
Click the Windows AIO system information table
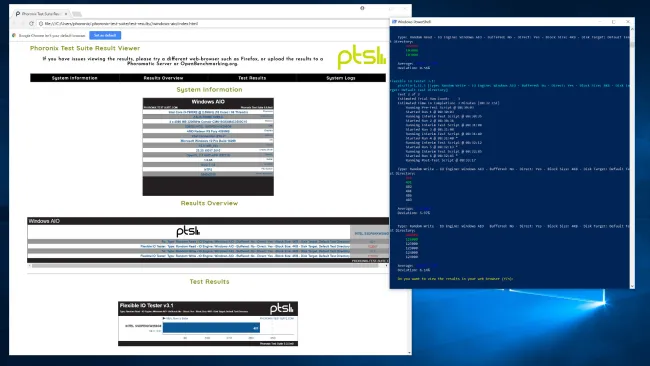click(x=208, y=147)
